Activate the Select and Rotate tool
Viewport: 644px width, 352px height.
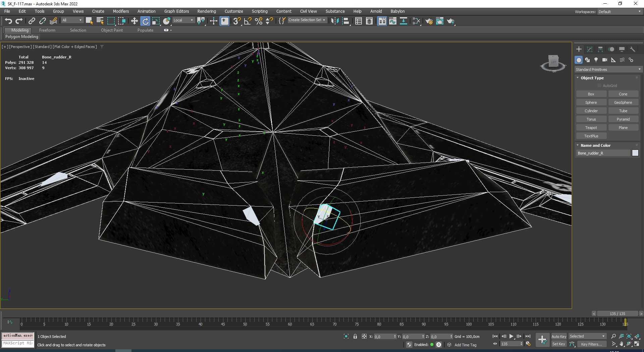145,21
